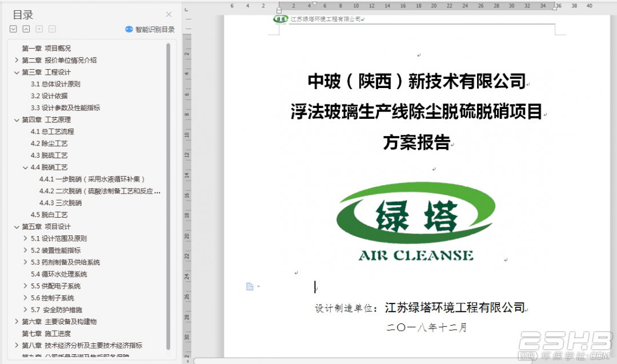The width and height of the screenshot is (617, 364).
Task: Collapse 4.4 脱硝工艺 subsection
Action: tap(25, 167)
